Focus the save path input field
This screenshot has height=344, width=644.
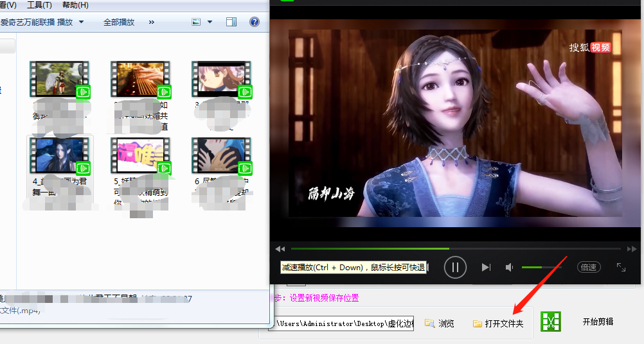[x=341, y=323]
